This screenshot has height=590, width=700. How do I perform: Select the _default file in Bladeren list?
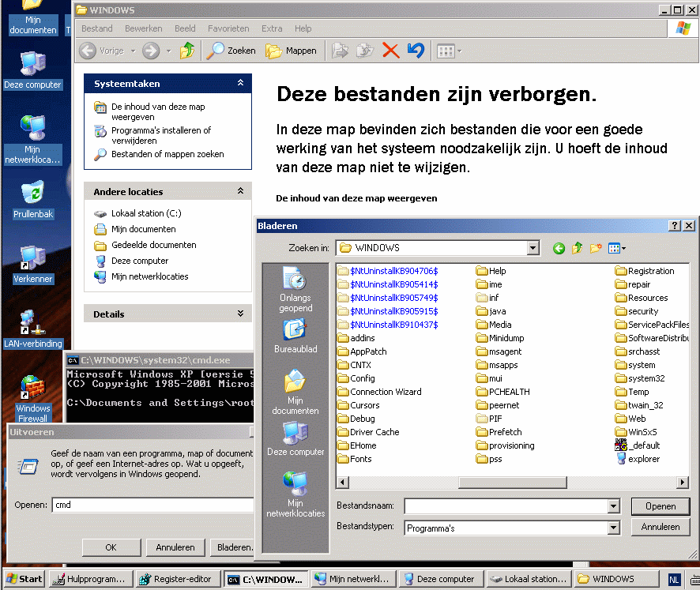point(638,445)
